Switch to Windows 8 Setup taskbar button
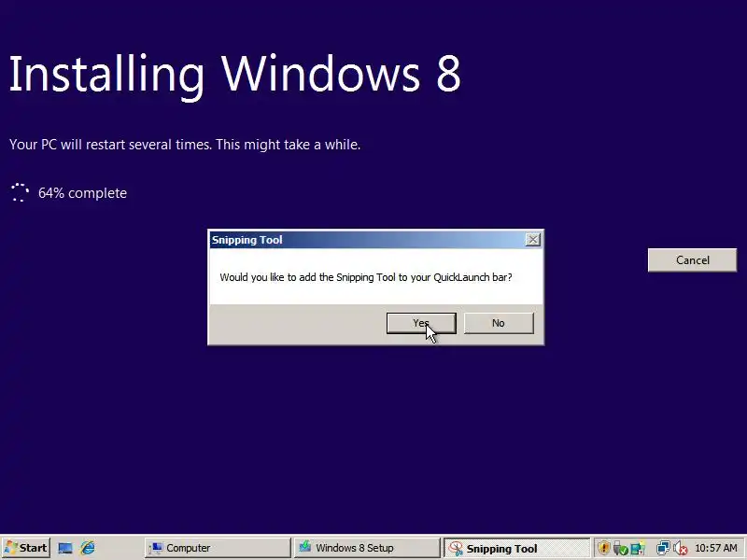This screenshot has width=747, height=560. [x=366, y=548]
